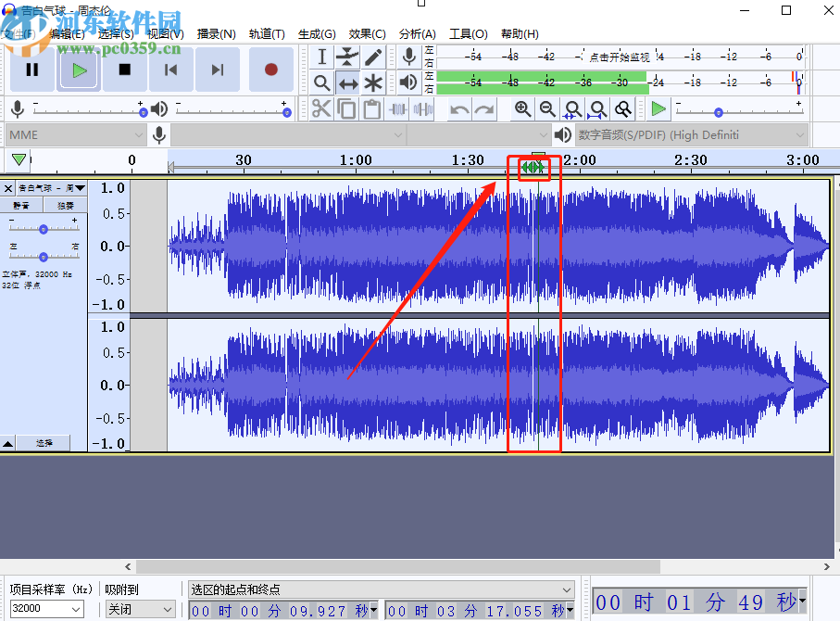Toggle the 独奏 (solo) button on the track
Image resolution: width=840 pixels, height=621 pixels.
[x=65, y=205]
